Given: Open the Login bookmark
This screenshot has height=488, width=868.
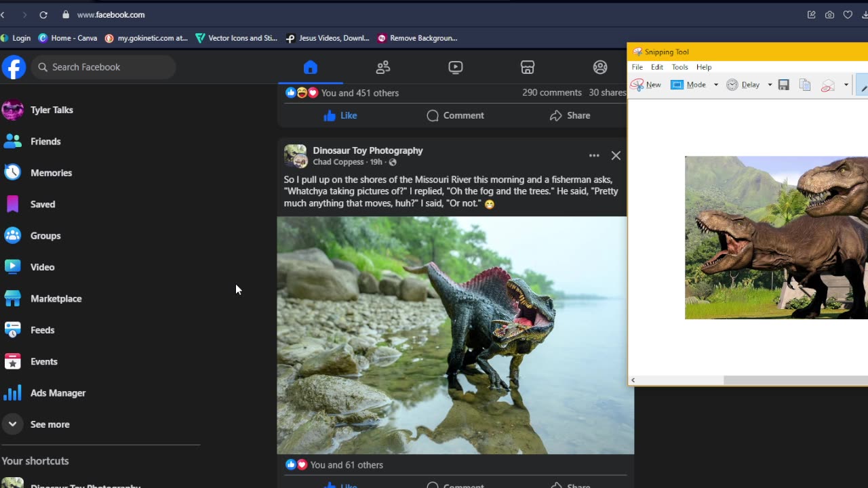Looking at the screenshot, I should (x=16, y=38).
